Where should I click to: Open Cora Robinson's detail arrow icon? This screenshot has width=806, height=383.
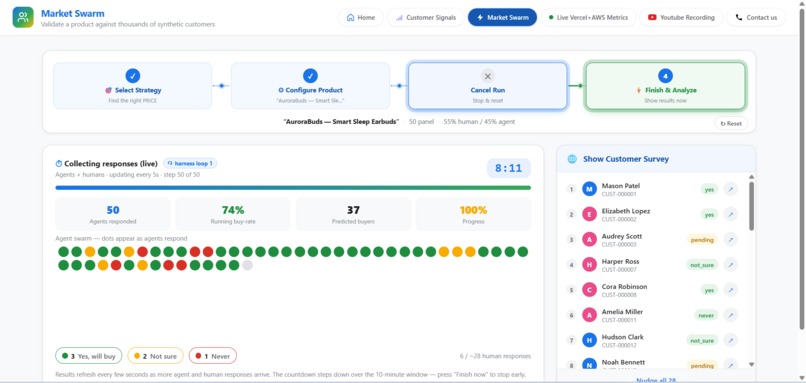[x=730, y=290]
